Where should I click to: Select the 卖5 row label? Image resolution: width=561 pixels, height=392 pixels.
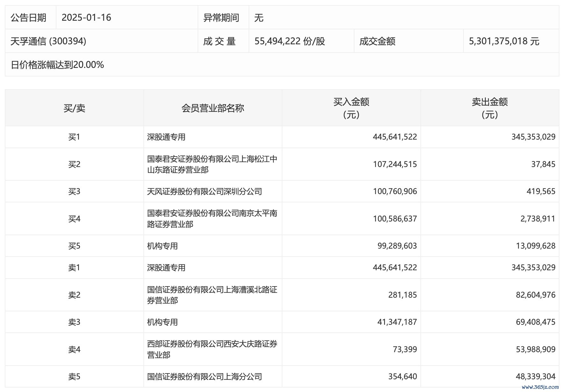74,377
